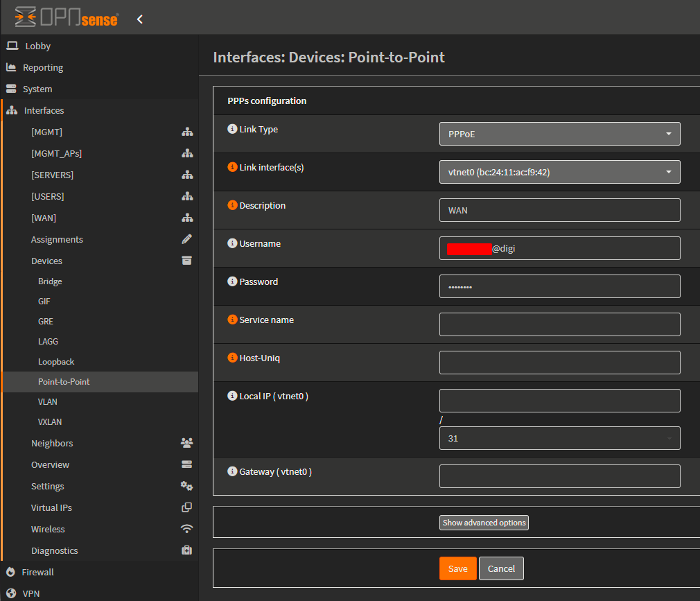
Task: Click the Firewall flame icon
Action: click(x=10, y=572)
